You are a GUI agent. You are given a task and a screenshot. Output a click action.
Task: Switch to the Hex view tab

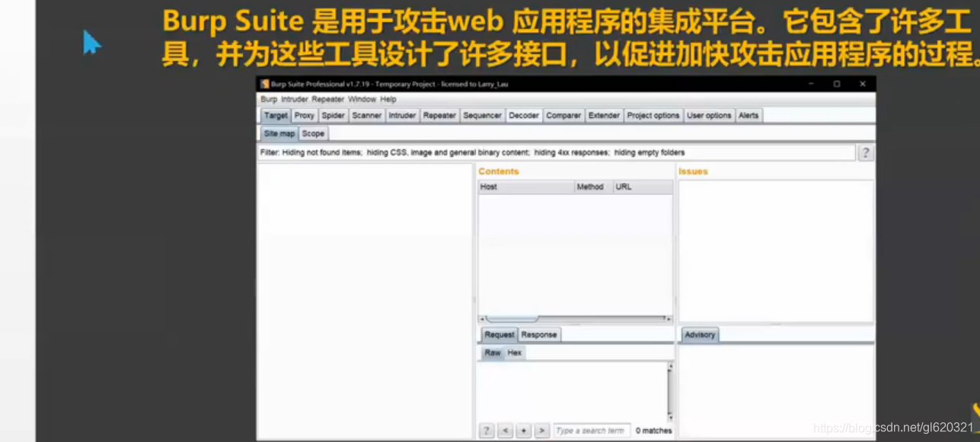[515, 353]
